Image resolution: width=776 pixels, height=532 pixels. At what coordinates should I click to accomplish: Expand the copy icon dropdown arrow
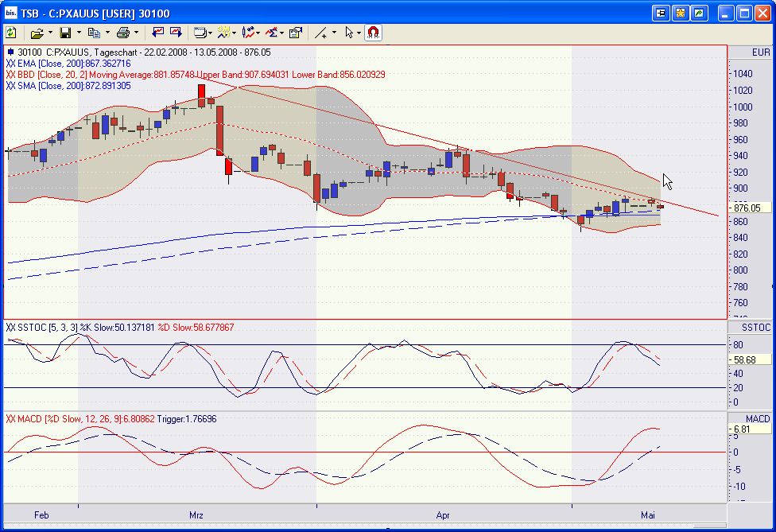pyautogui.click(x=107, y=33)
